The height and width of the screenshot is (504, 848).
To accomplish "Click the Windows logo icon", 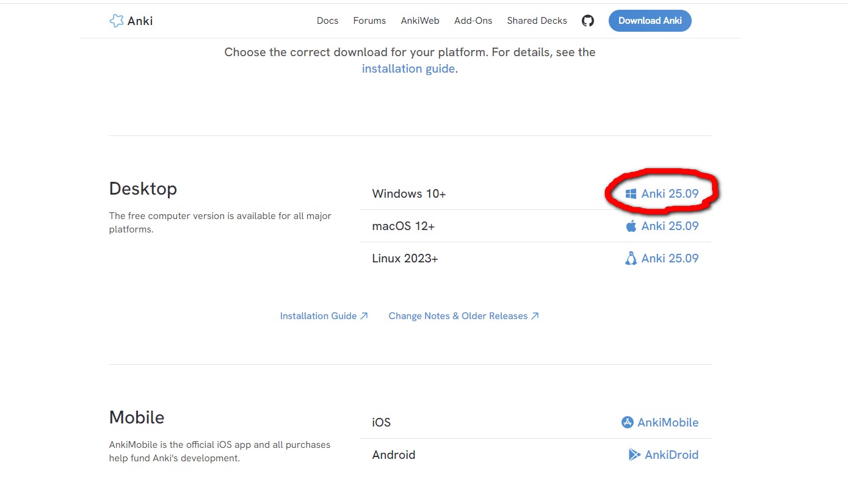I will click(631, 194).
